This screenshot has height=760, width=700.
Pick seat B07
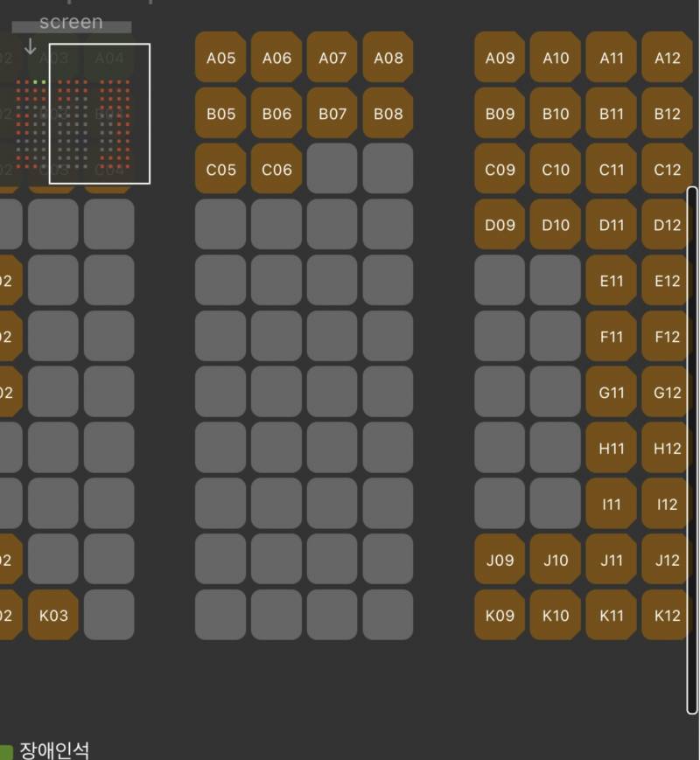(332, 114)
